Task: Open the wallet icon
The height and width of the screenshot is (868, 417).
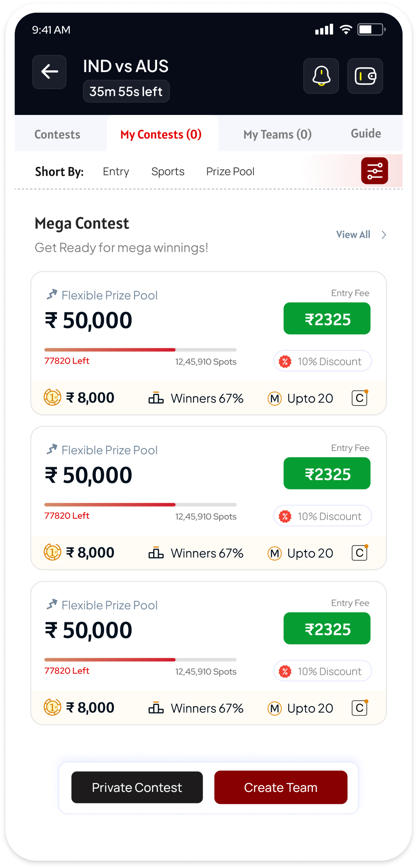Action: click(x=365, y=76)
